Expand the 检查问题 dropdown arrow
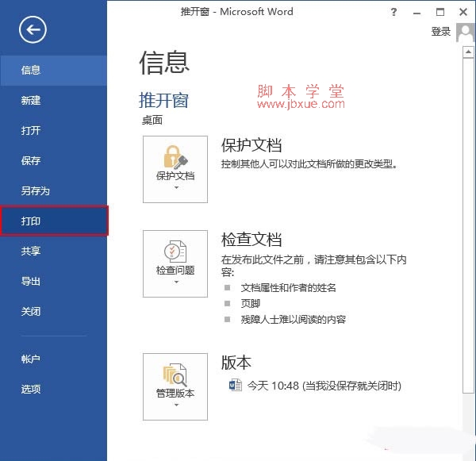 coord(176,282)
